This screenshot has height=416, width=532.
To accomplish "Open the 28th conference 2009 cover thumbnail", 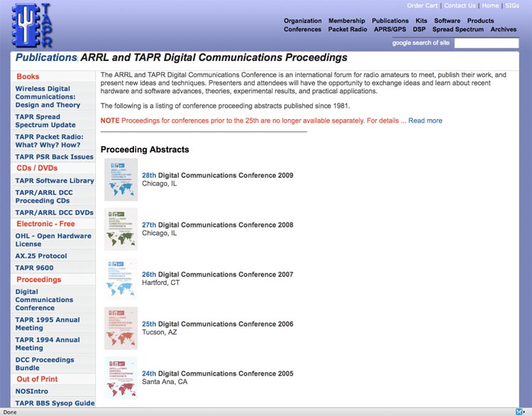I will click(121, 179).
